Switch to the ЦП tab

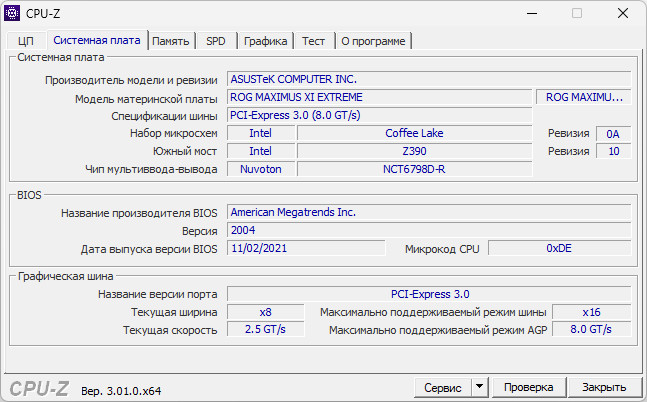26,41
